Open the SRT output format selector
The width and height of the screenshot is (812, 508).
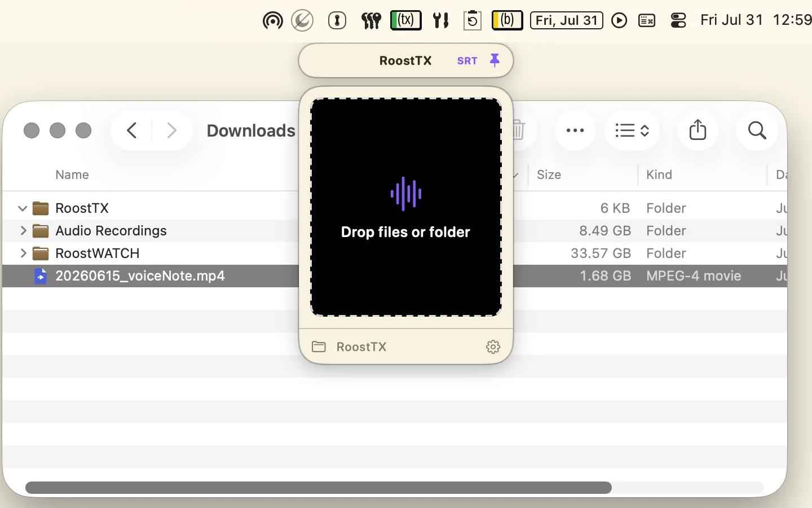click(x=467, y=61)
